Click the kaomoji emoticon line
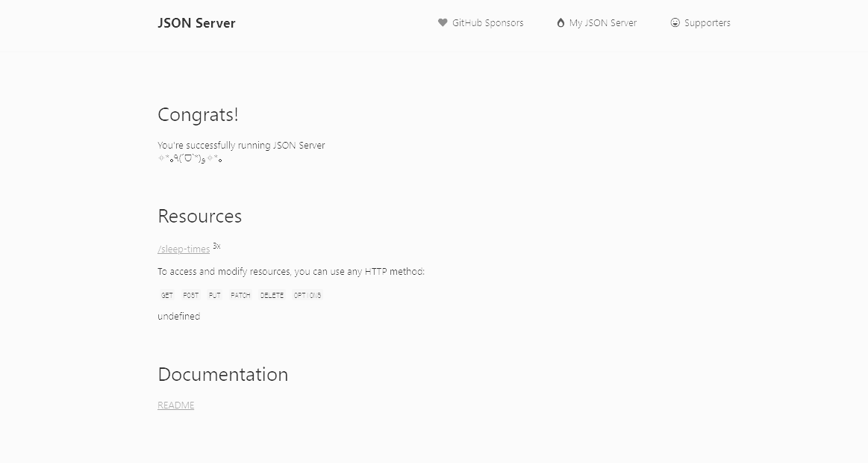The width and height of the screenshot is (868, 463). (190, 159)
